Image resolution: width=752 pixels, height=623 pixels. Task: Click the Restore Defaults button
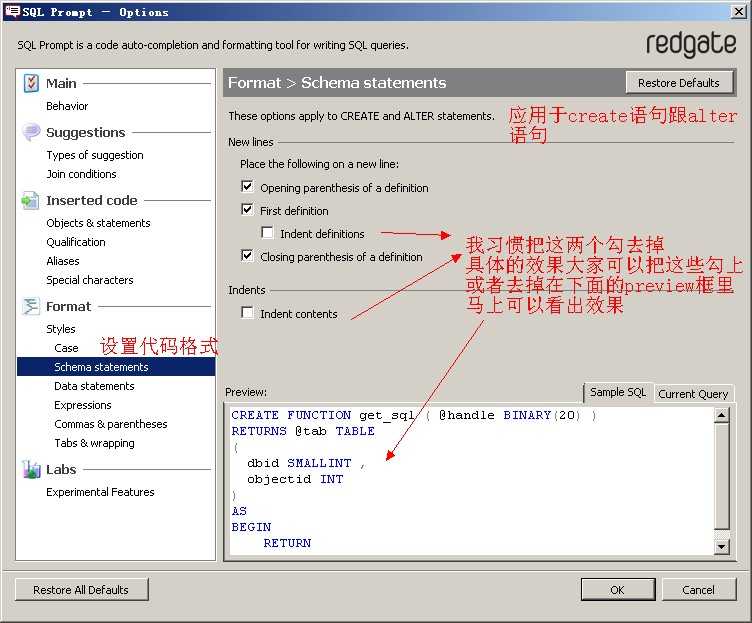679,83
